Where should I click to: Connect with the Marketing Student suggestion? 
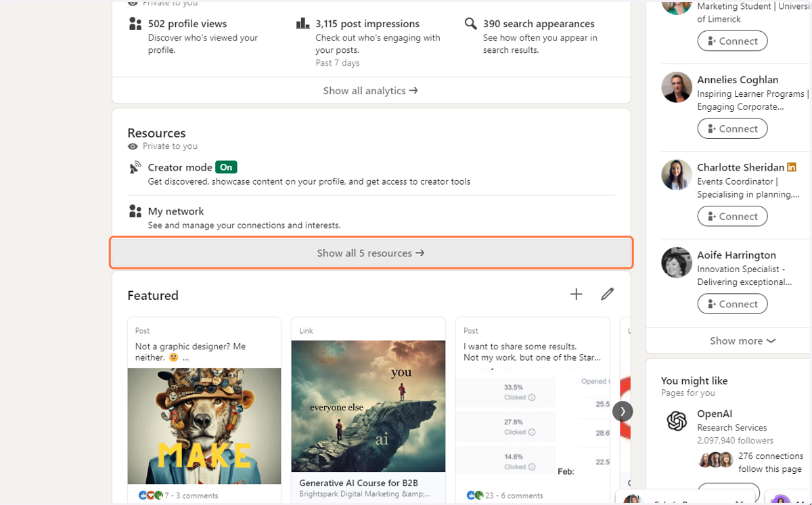(x=733, y=41)
